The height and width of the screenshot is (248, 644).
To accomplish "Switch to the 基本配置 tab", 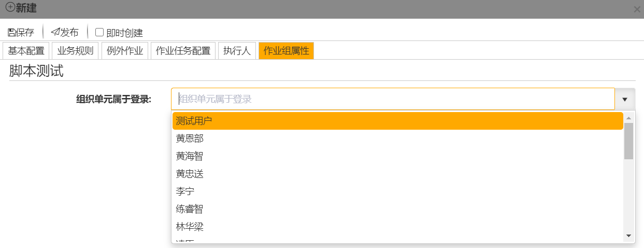I will tap(26, 51).
